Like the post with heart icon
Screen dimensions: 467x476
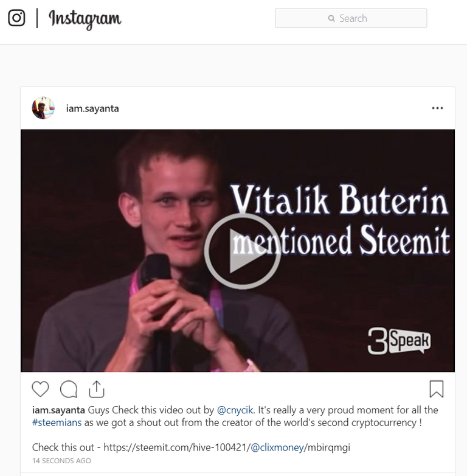point(40,389)
